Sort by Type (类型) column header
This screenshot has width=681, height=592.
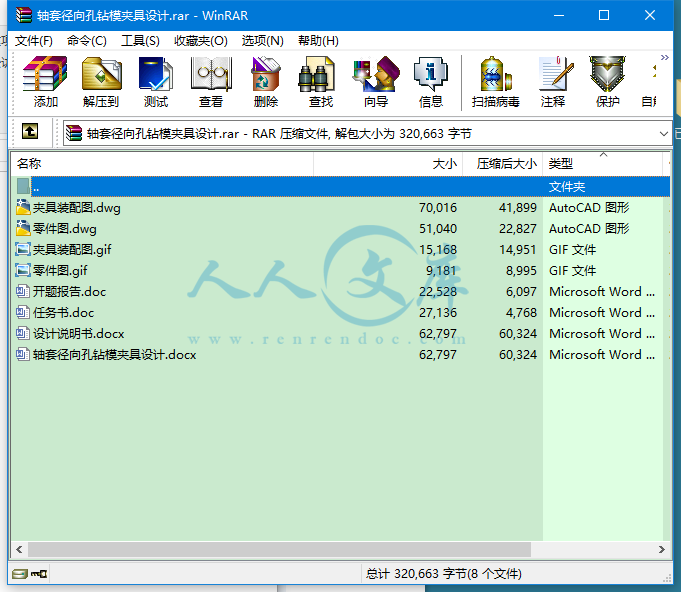pyautogui.click(x=603, y=164)
